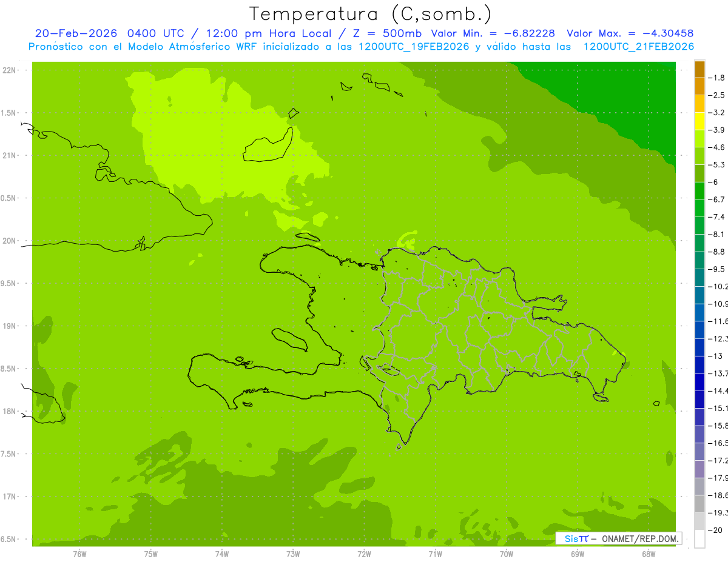Click the "-4.6" colorbar value
This screenshot has width=728, height=562.
[x=716, y=147]
